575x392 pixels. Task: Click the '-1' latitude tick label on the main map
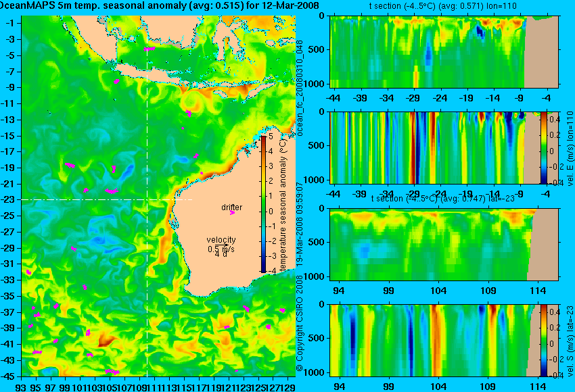[11, 23]
